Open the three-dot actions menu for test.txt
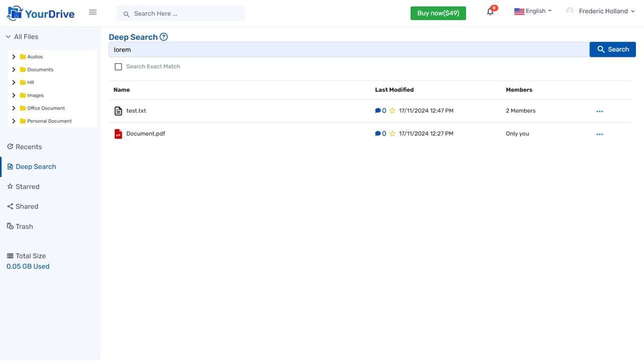Viewport: 644px width, 362px height. click(x=599, y=111)
